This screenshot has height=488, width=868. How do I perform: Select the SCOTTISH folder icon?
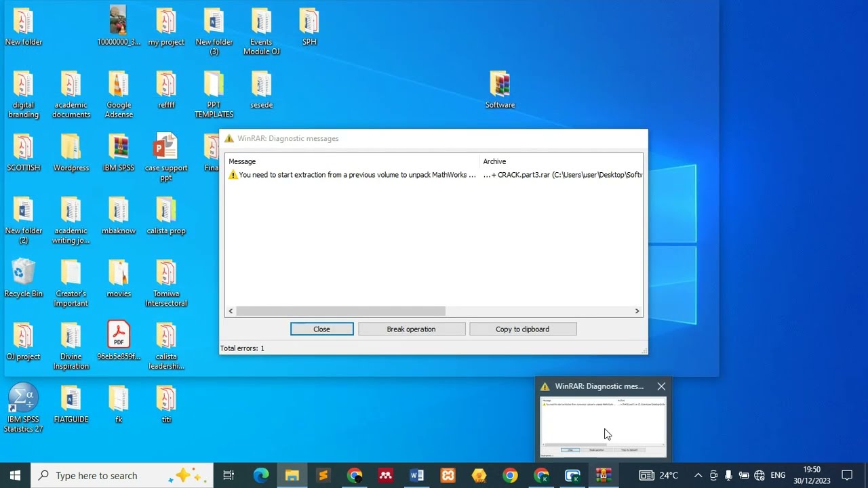pos(23,153)
